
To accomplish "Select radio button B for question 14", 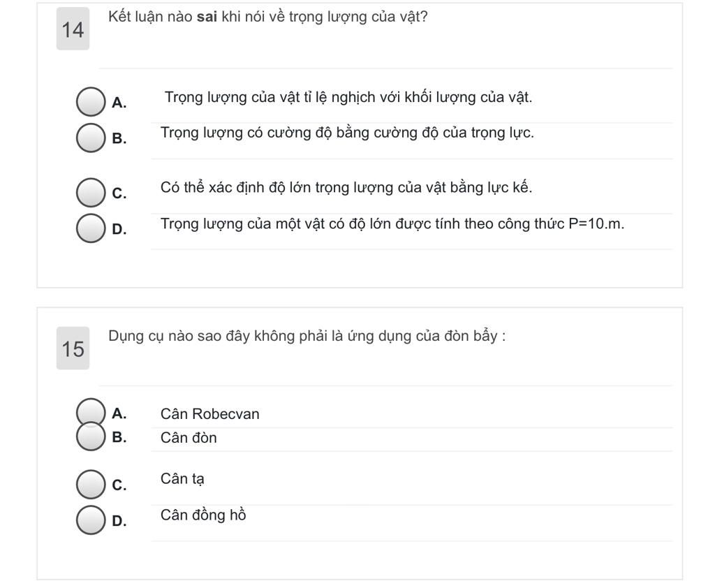I will pyautogui.click(x=91, y=138).
